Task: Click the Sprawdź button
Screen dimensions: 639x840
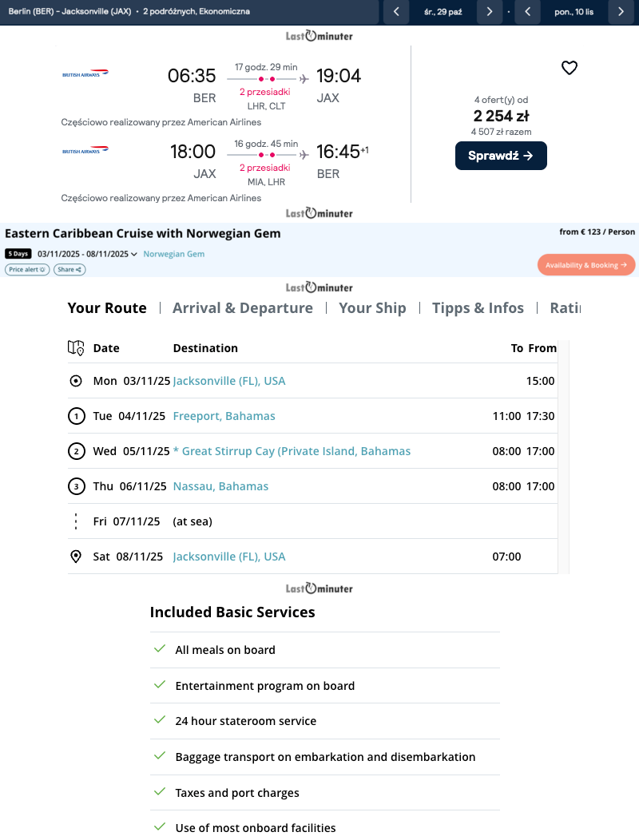Action: pos(501,156)
